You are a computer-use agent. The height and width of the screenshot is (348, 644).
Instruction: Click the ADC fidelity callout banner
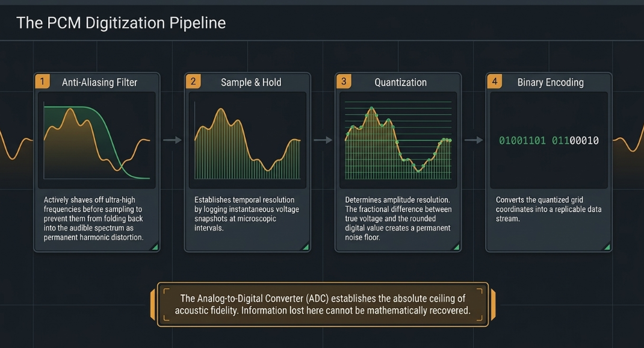(x=323, y=305)
